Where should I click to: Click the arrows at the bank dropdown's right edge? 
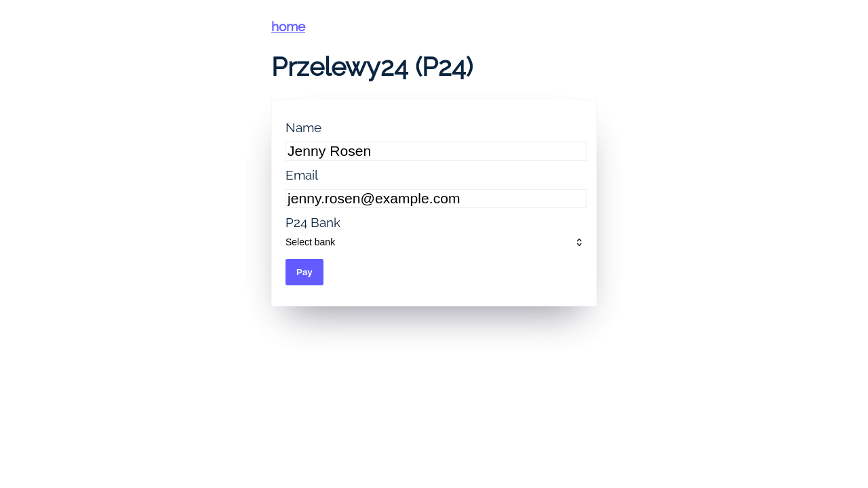pyautogui.click(x=579, y=242)
